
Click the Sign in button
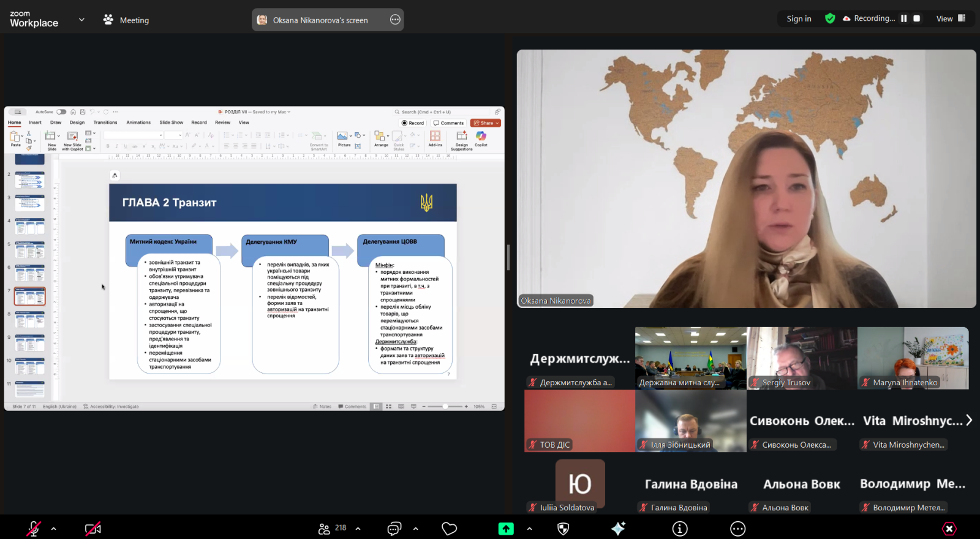[x=799, y=18]
